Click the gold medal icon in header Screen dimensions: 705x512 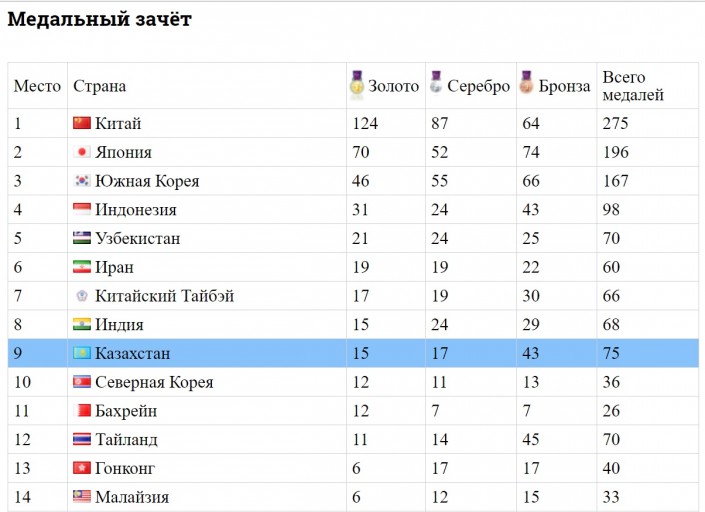click(357, 84)
